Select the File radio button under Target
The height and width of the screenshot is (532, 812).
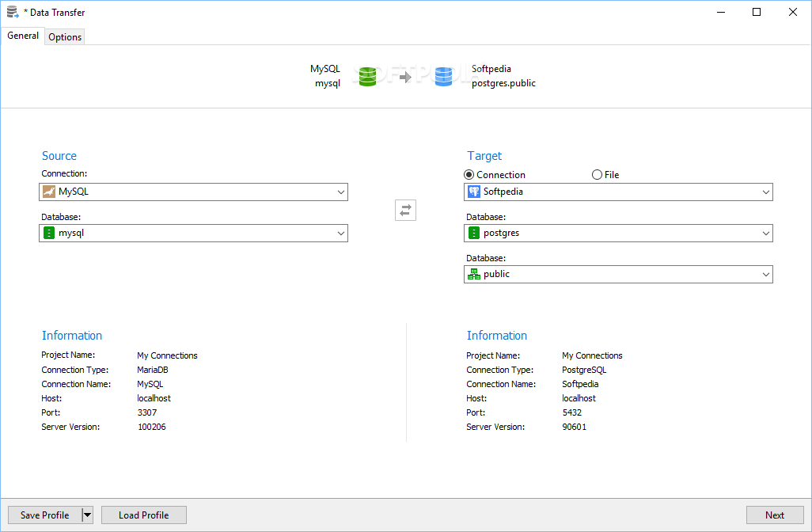(x=597, y=175)
